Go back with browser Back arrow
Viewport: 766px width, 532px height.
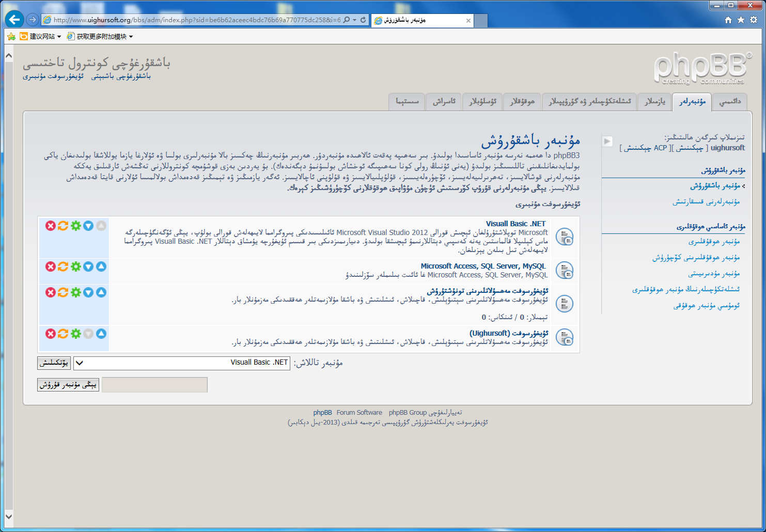click(x=14, y=20)
